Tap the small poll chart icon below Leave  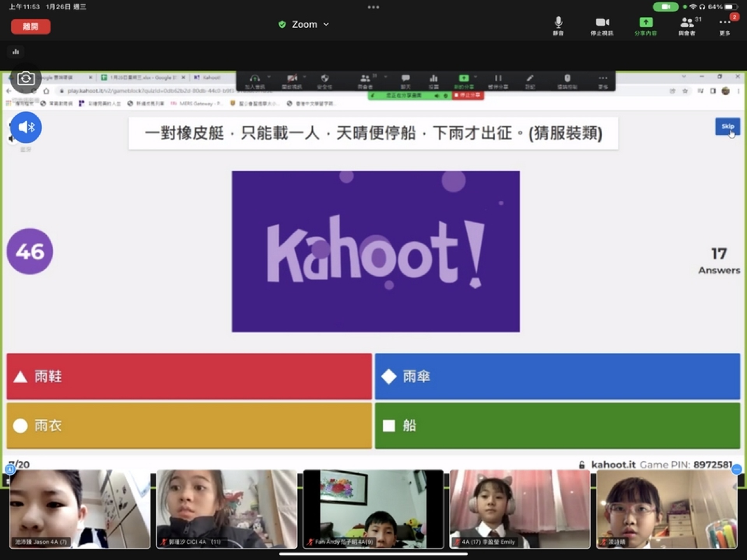(16, 52)
